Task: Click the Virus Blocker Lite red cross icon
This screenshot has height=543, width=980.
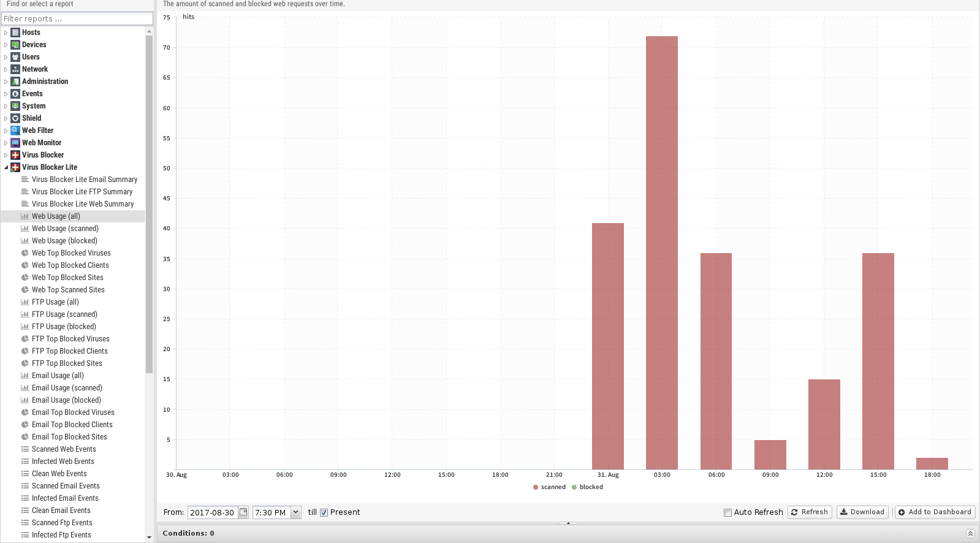Action: 15,167
